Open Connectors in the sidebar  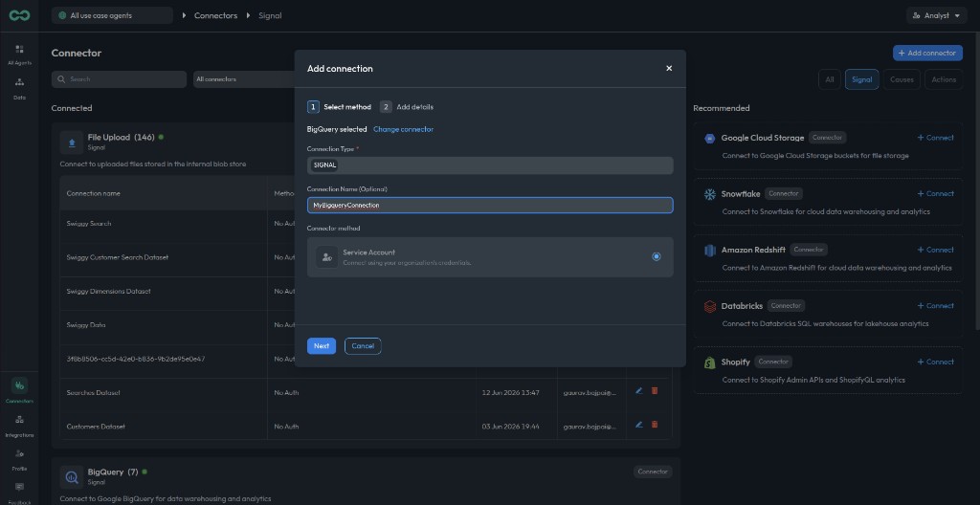pos(19,390)
